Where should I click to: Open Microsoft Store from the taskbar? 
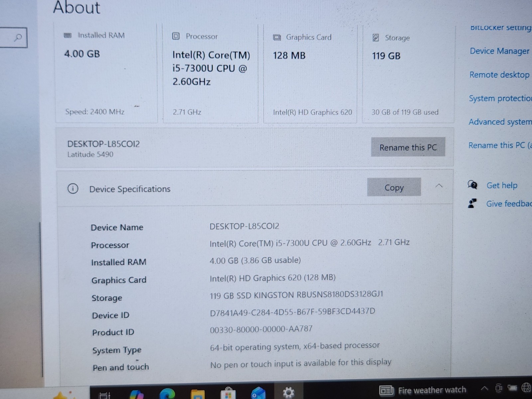pyautogui.click(x=228, y=394)
